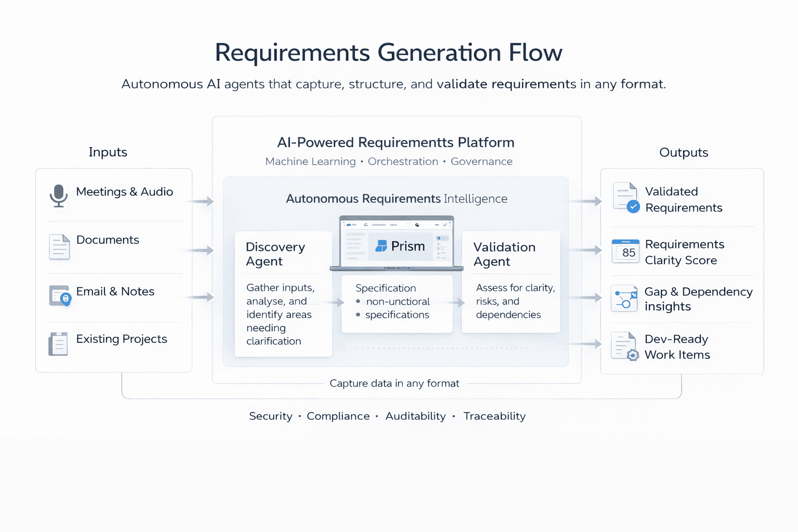The height and width of the screenshot is (532, 798).
Task: Click the Discovery Agent heading
Action: click(x=275, y=254)
